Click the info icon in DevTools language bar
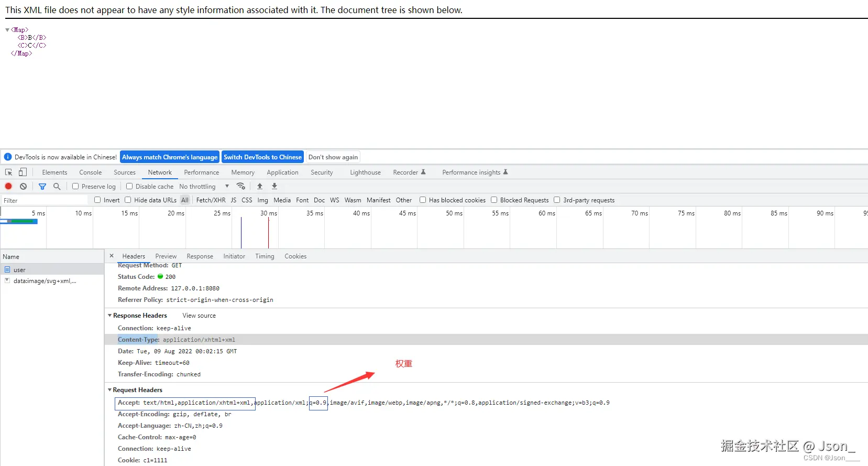The height and width of the screenshot is (466, 868). 8,157
